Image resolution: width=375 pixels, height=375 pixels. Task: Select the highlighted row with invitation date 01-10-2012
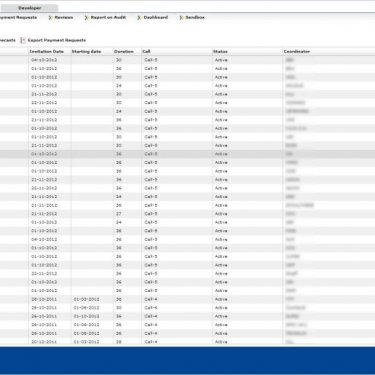click(x=187, y=154)
